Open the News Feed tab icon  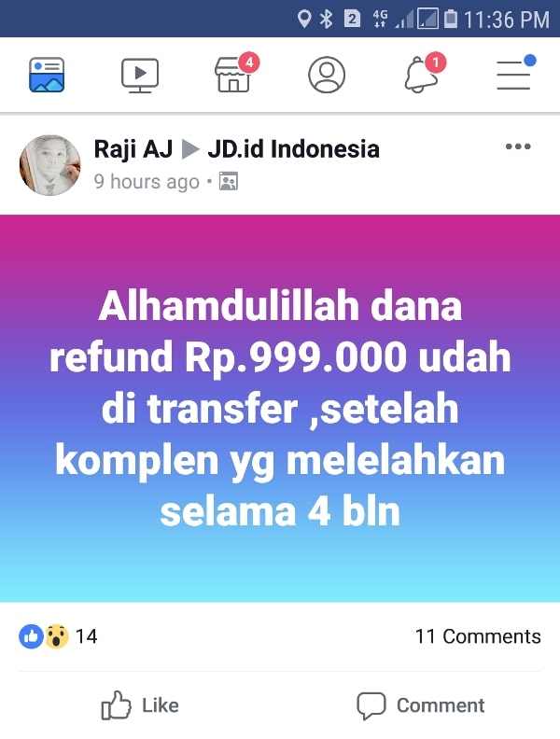click(x=47, y=75)
